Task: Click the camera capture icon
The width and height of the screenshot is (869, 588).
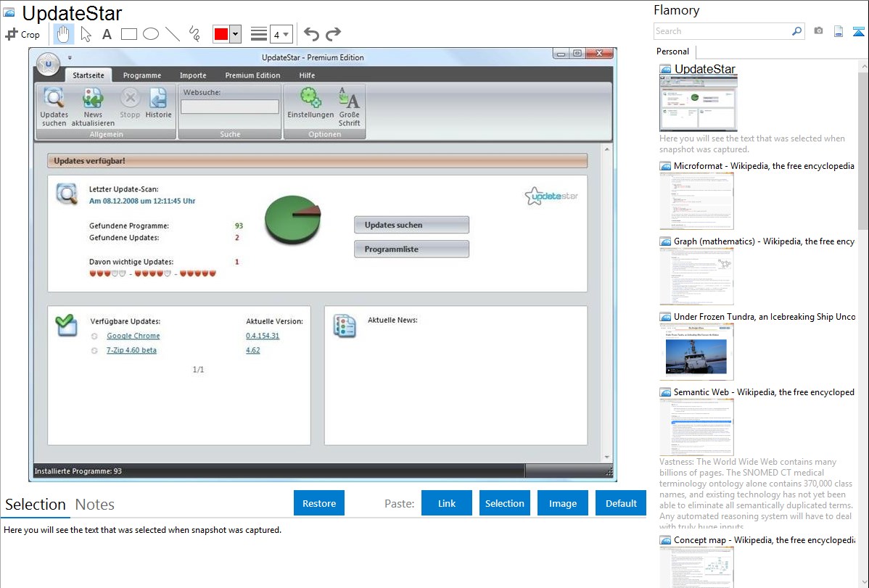Action: 818,31
